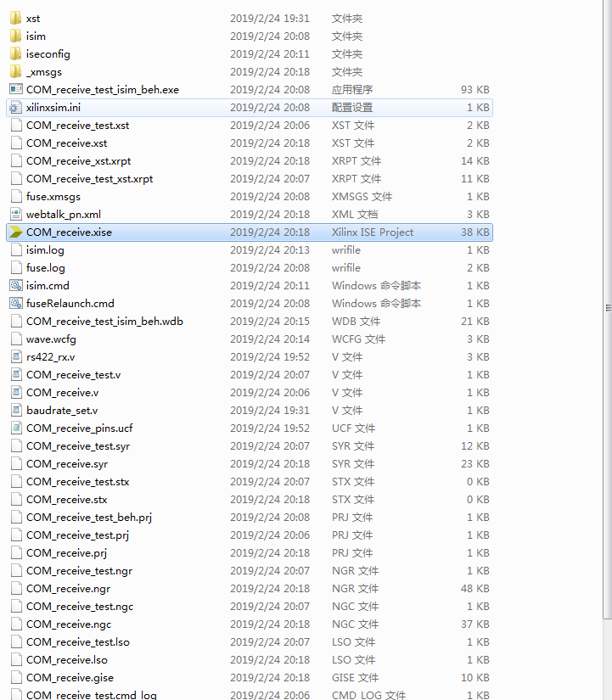The width and height of the screenshot is (612, 700).
Task: Click the rs422_rx.v Verilog file icon
Action: pyautogui.click(x=16, y=356)
